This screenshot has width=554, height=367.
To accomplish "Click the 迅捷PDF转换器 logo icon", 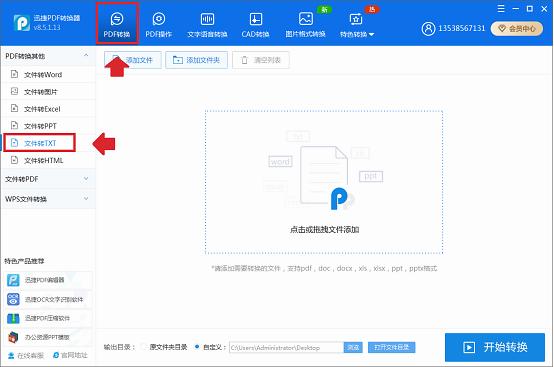I will tap(21, 23).
